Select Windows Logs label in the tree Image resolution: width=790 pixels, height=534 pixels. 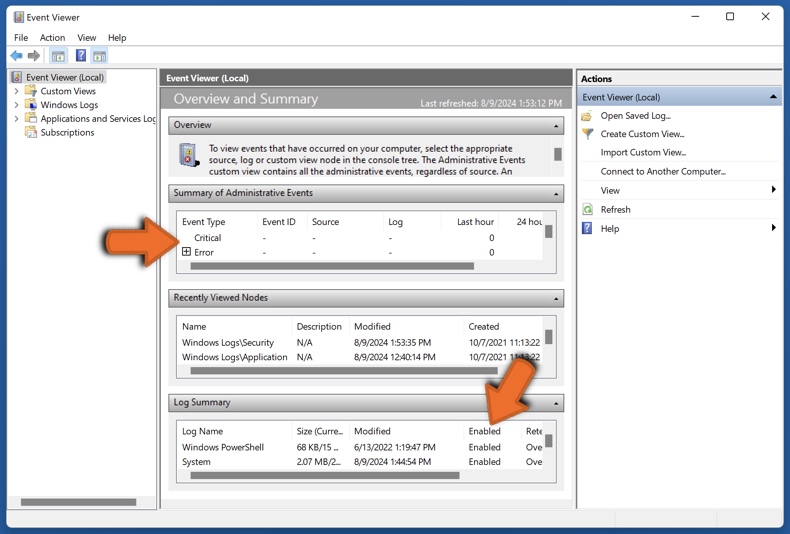(x=70, y=105)
